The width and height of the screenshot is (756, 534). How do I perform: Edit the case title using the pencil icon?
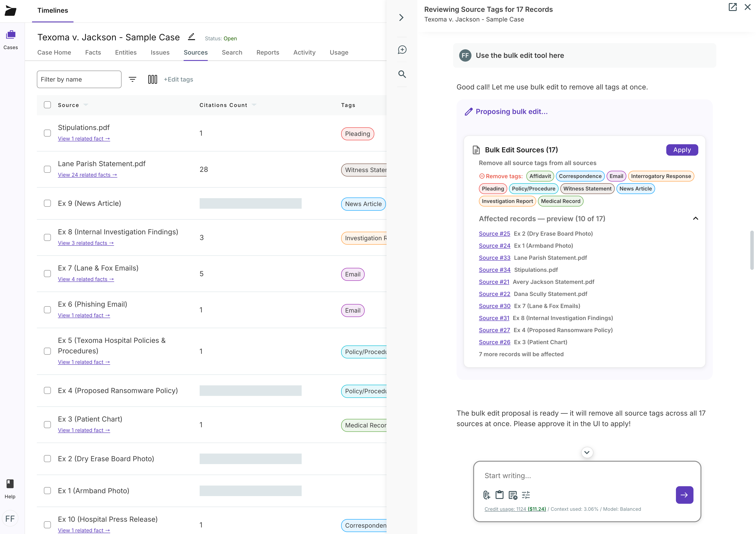[x=191, y=37]
